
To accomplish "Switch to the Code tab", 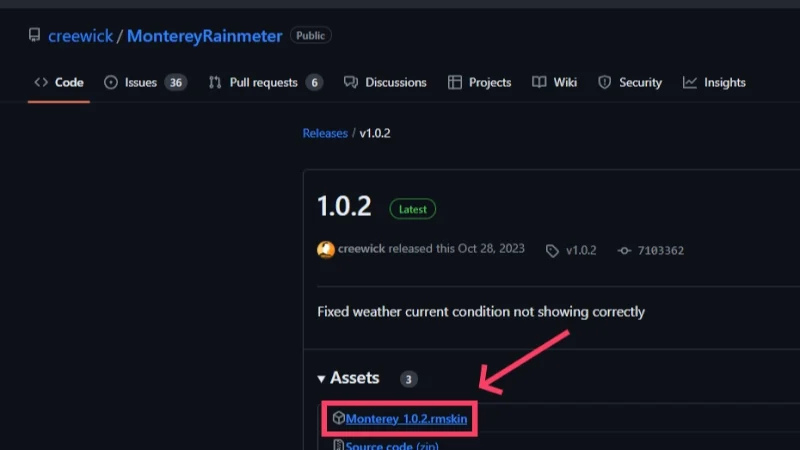I will pyautogui.click(x=59, y=82).
